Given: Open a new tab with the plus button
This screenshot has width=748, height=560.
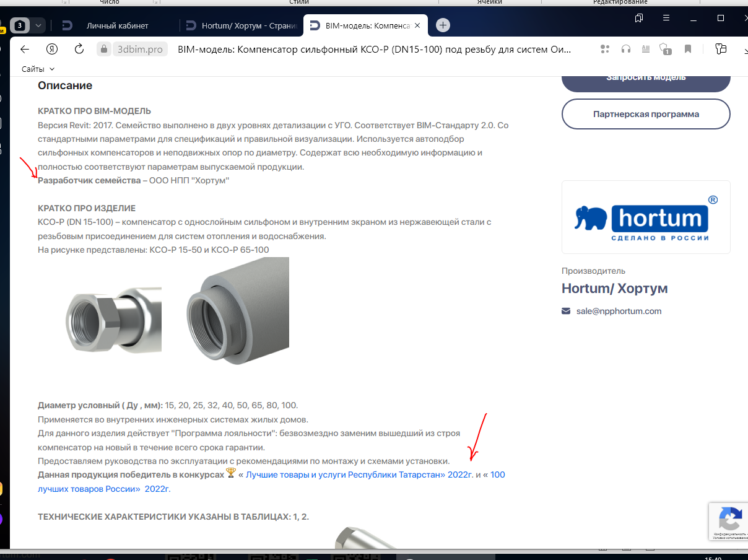Looking at the screenshot, I should click(x=443, y=25).
